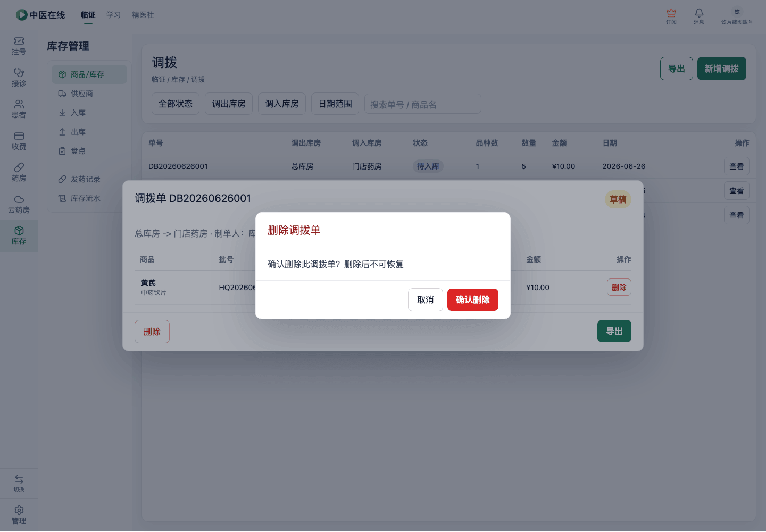The image size is (766, 532).
Task: Click the 黄芪 product name
Action: coord(148,283)
